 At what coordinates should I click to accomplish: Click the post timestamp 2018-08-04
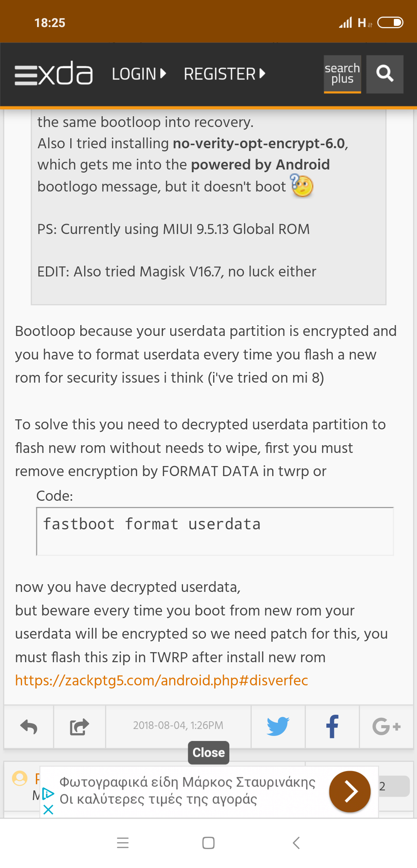(x=178, y=726)
